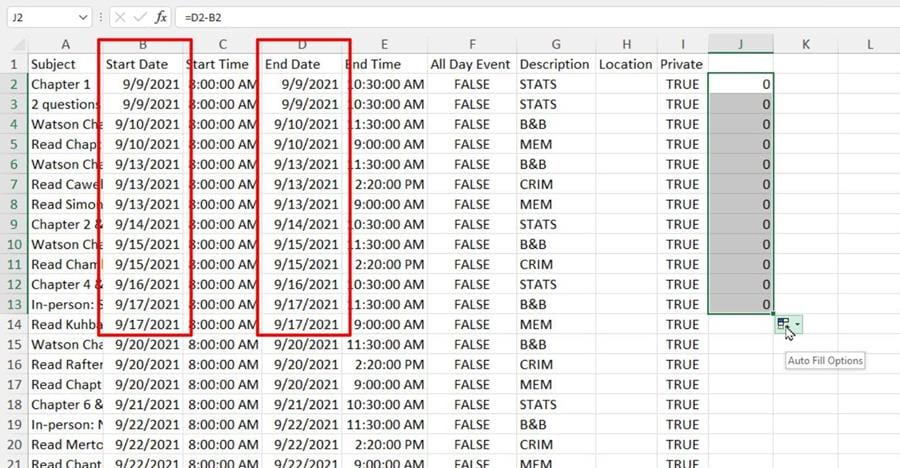The height and width of the screenshot is (468, 900).
Task: Select column K header
Action: point(805,44)
